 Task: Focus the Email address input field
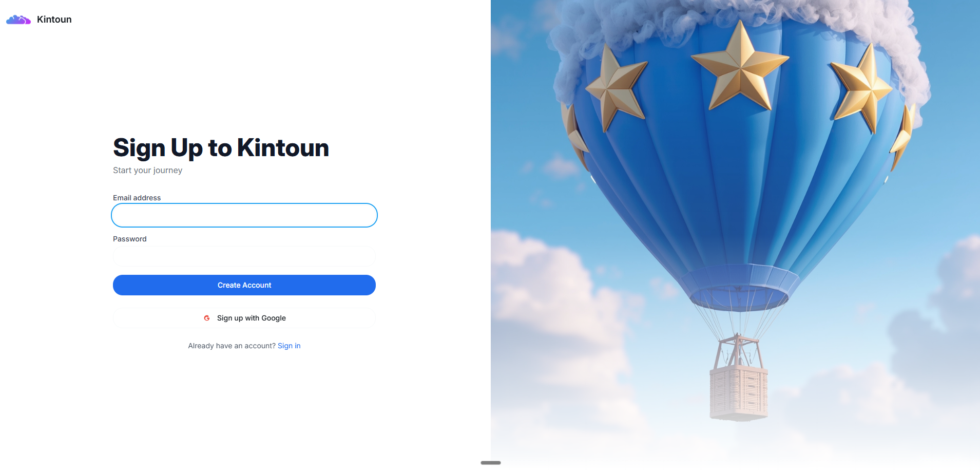click(244, 215)
